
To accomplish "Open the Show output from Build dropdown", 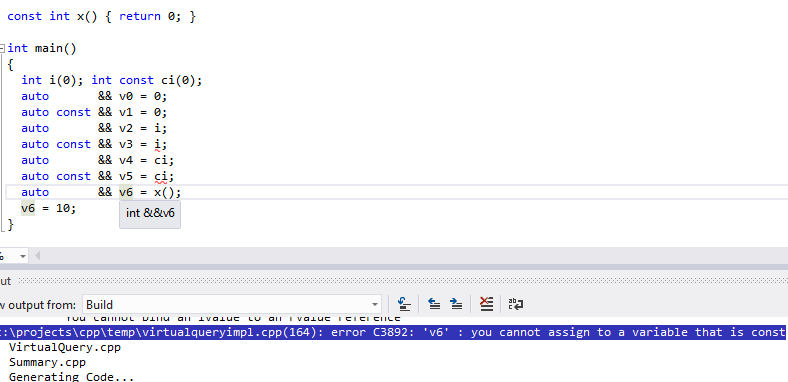I will point(232,304).
